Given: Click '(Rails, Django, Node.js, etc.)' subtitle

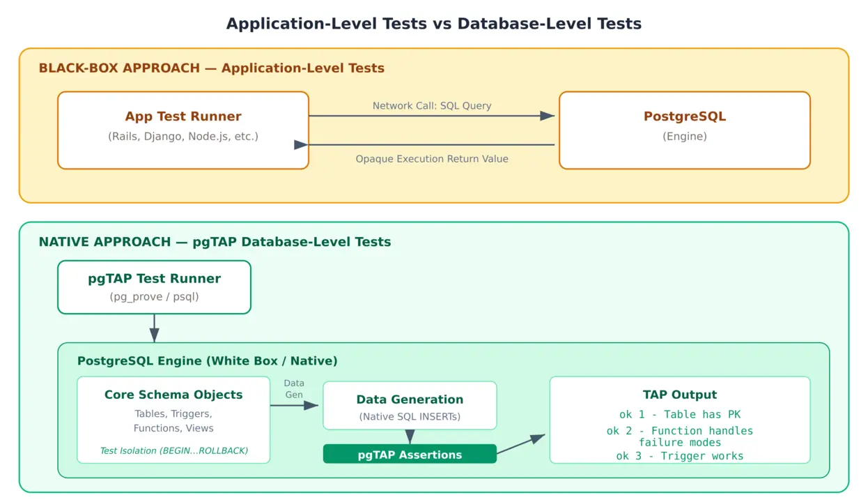Looking at the screenshot, I should coord(183,137).
